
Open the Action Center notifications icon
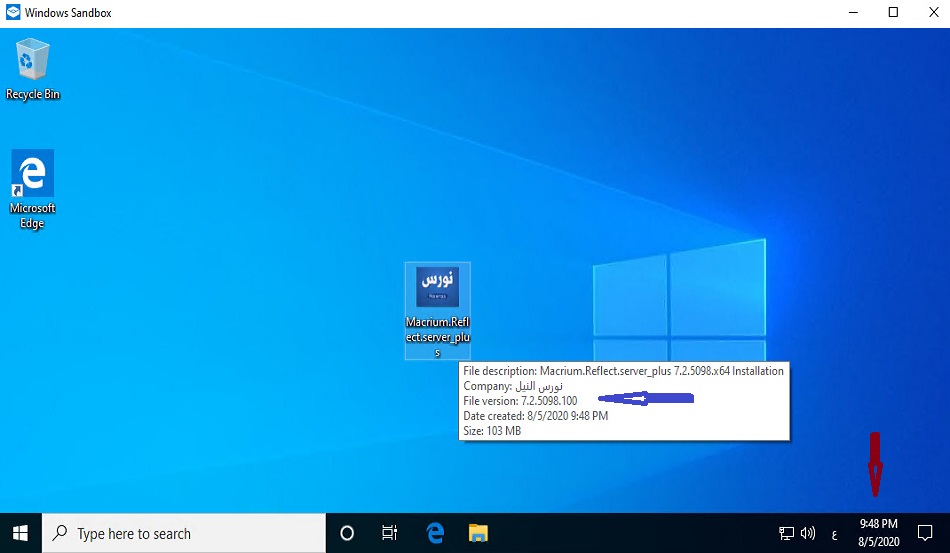(925, 533)
